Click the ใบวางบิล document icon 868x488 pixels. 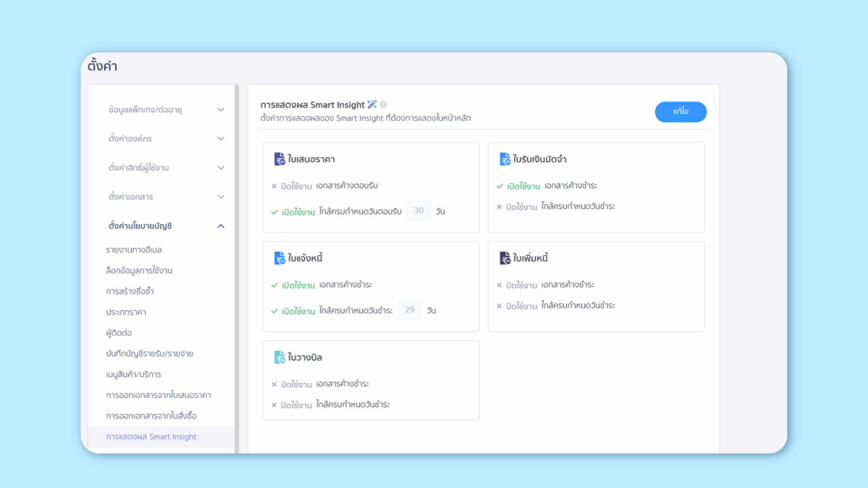(x=280, y=357)
